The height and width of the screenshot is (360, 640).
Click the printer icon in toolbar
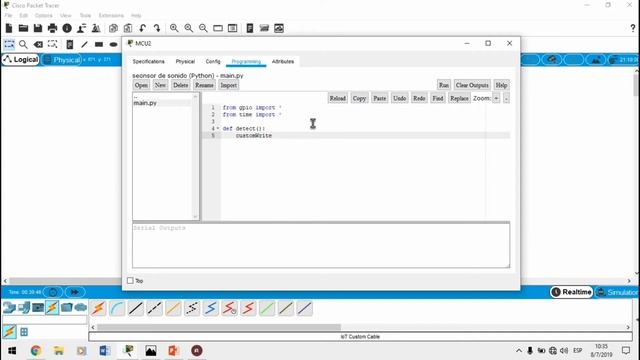coord(52,28)
